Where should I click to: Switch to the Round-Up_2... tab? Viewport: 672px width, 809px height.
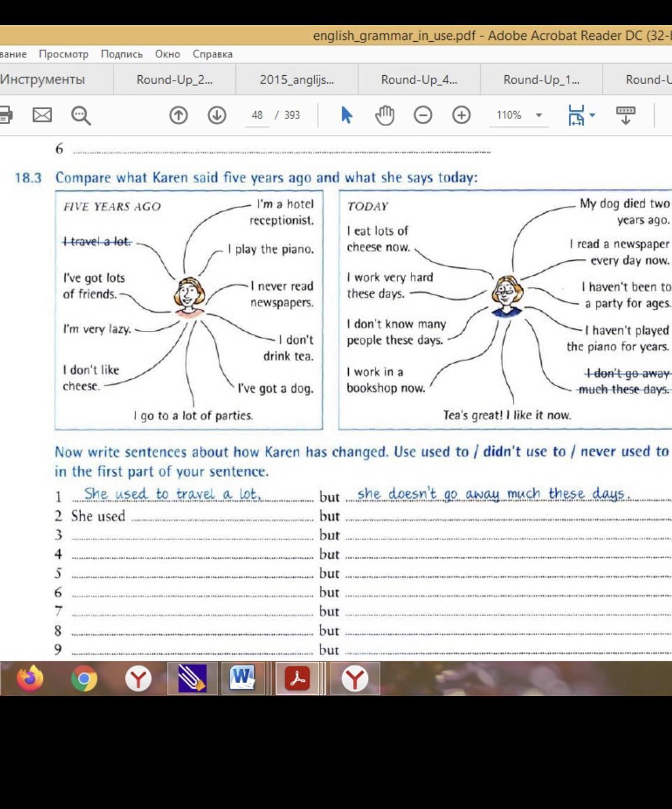tap(174, 79)
